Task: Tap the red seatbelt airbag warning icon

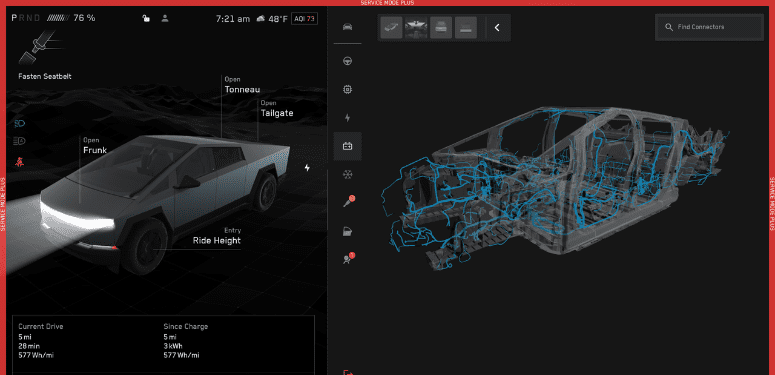Action: coord(20,162)
